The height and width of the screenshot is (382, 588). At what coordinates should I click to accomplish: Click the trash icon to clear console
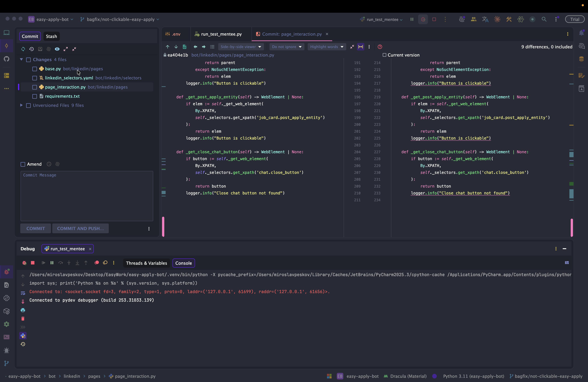click(23, 318)
